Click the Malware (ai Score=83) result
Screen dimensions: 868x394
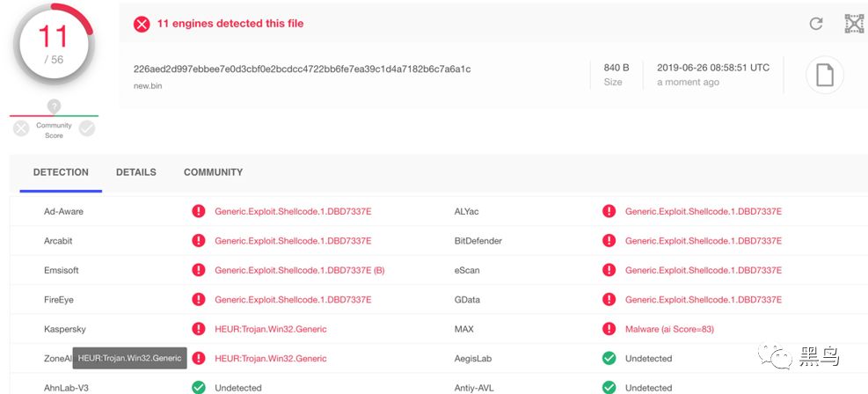[669, 329]
